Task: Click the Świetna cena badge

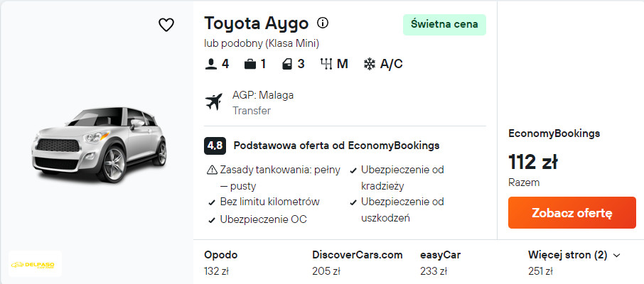Action: (444, 24)
